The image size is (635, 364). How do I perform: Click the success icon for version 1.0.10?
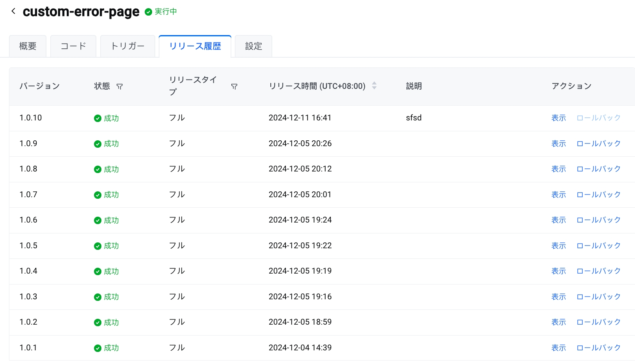coord(98,118)
